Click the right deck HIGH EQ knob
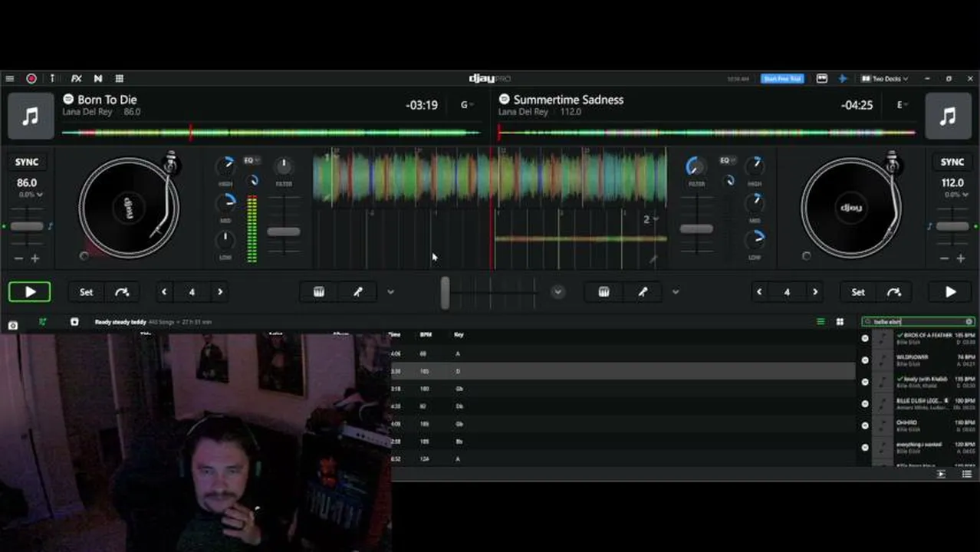Image resolution: width=980 pixels, height=552 pixels. 755,166
